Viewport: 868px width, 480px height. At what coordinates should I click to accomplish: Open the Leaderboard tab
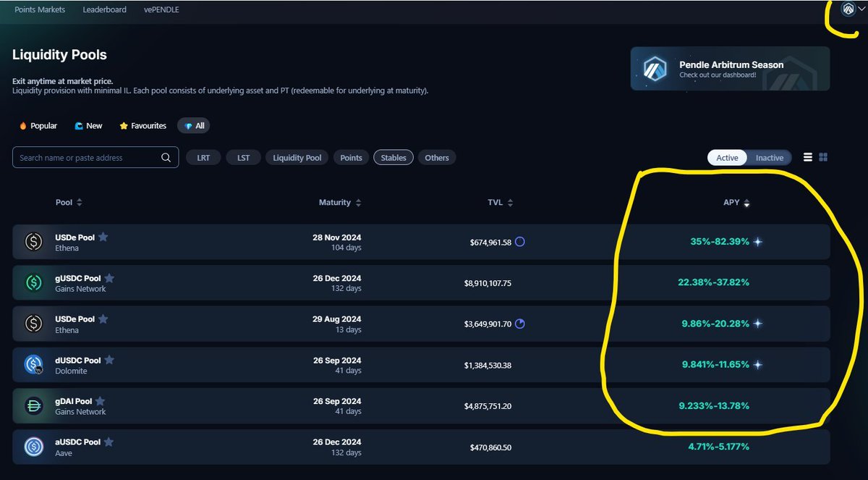104,9
